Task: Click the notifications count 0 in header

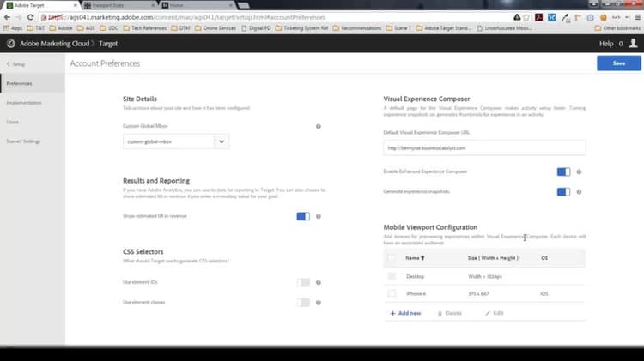Action: coord(621,44)
